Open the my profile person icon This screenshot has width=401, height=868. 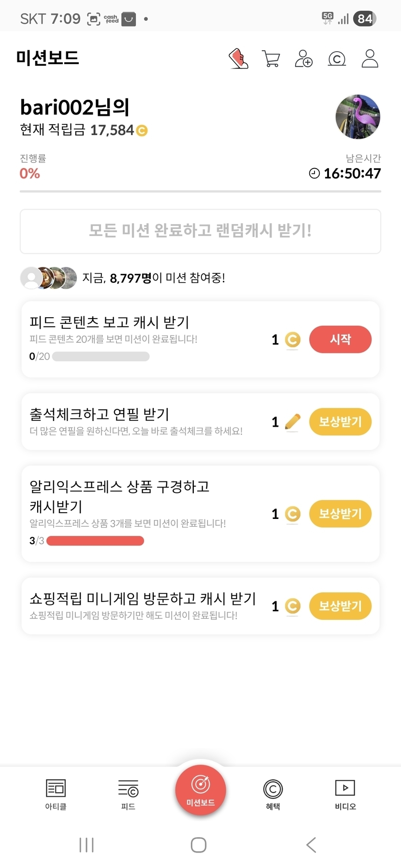(370, 58)
